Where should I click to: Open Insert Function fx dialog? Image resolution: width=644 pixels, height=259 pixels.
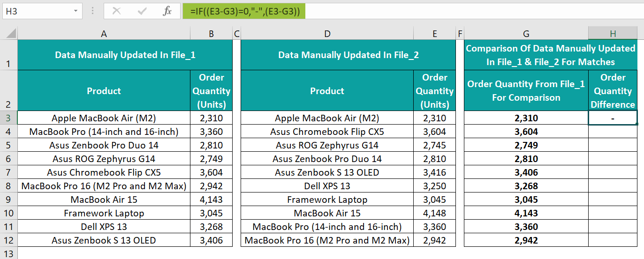(167, 11)
